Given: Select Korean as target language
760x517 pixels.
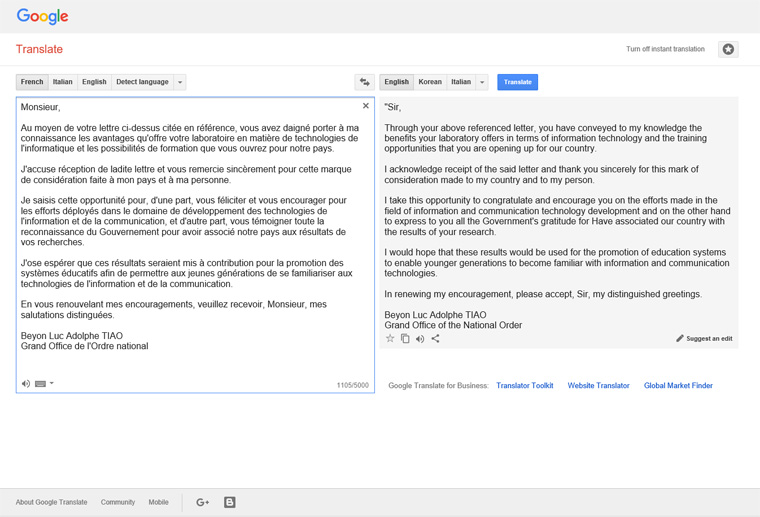Looking at the screenshot, I should [430, 82].
